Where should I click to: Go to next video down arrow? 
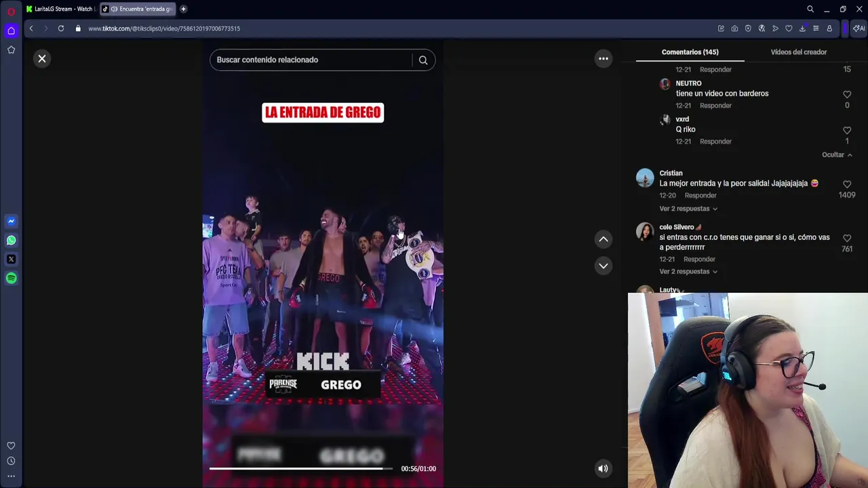[604, 266]
